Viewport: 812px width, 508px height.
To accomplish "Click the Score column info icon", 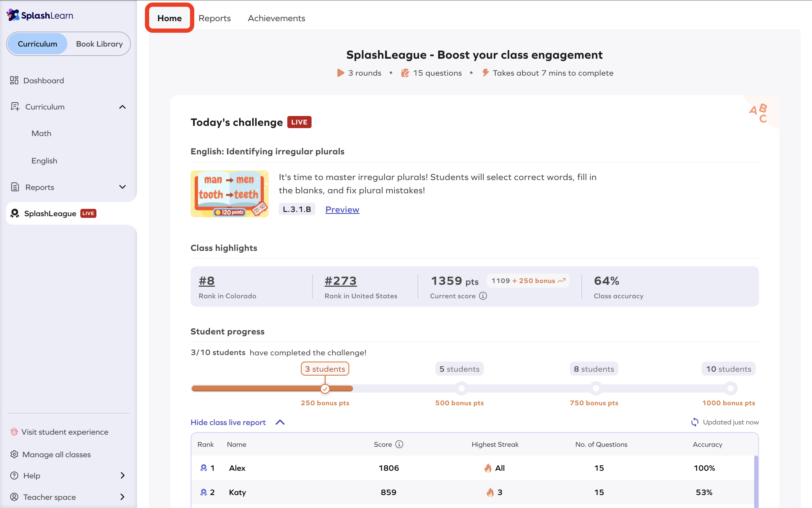I will 399,444.
